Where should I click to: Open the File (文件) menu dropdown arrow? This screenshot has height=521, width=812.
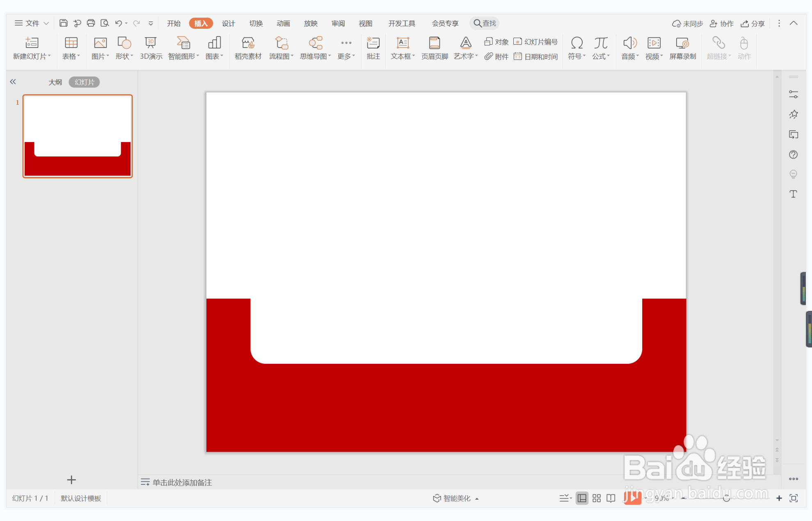pyautogui.click(x=46, y=23)
